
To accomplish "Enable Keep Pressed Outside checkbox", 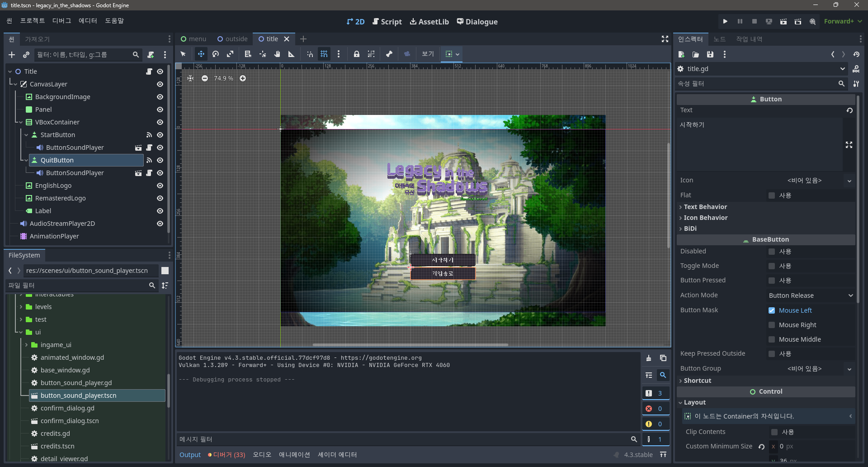I will (772, 354).
